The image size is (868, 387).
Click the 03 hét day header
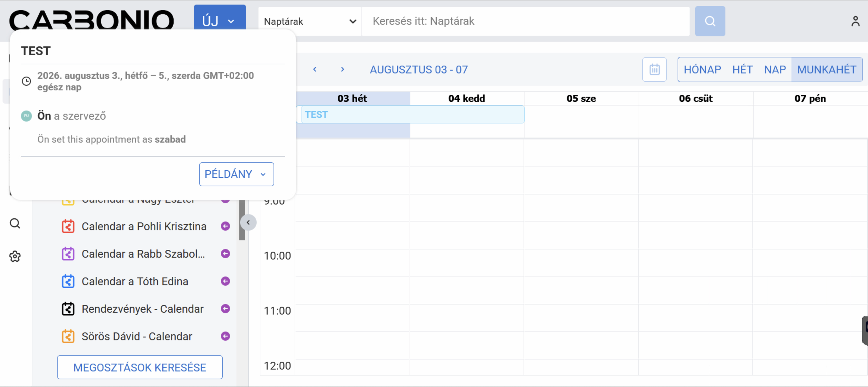tap(352, 98)
